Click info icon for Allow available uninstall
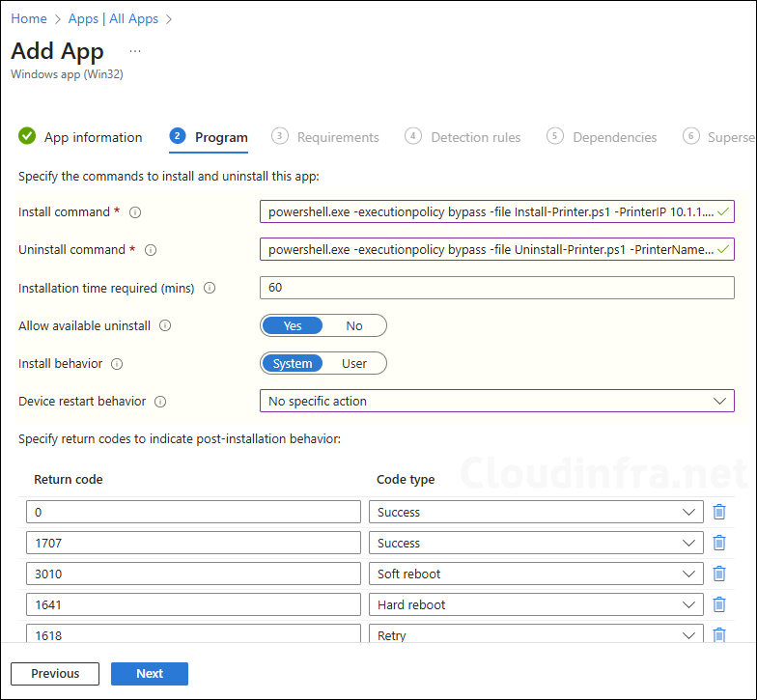Viewport: 757px width, 700px height. coord(165,326)
